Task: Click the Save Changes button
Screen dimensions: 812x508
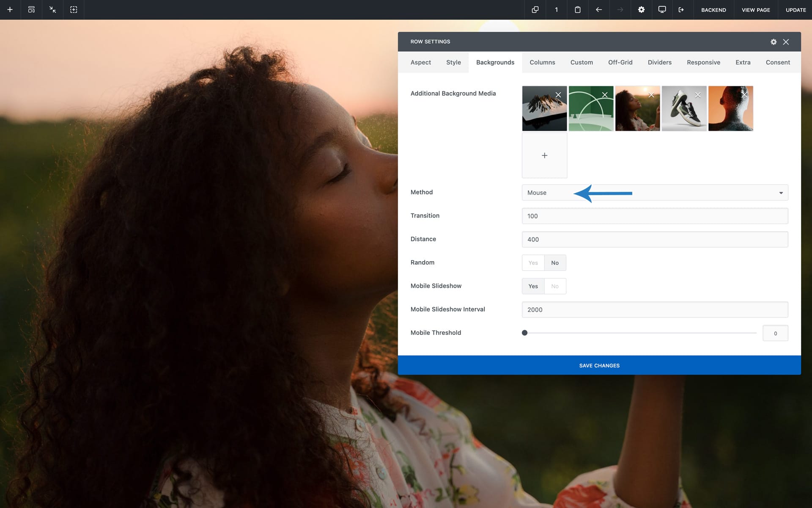Action: [x=599, y=365]
